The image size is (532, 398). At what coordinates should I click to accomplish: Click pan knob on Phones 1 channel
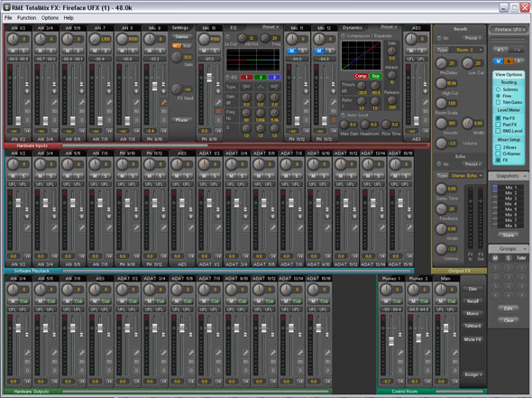386,290
